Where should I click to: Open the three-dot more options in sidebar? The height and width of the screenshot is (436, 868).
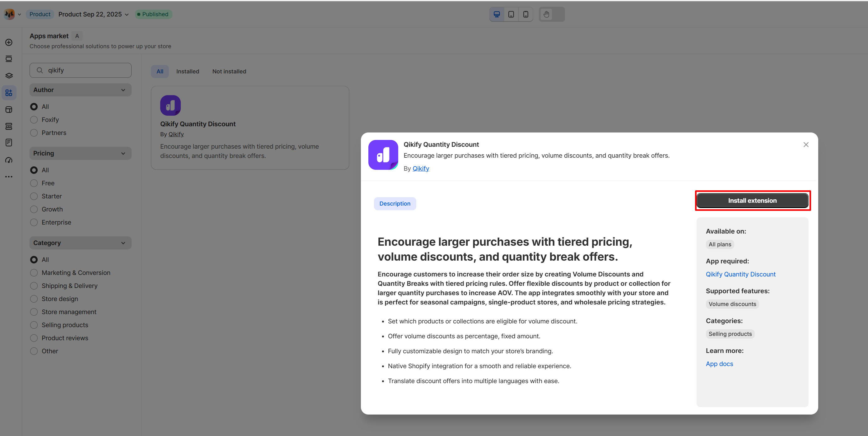(x=9, y=177)
